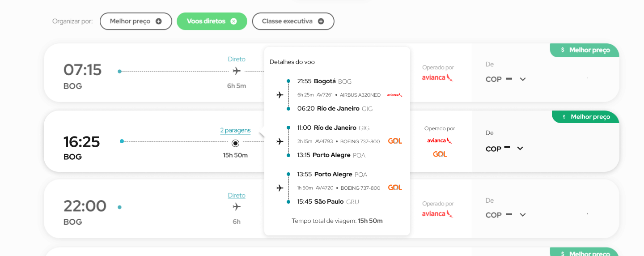Click the airplane icon beside Bogotá segment details
Image resolution: width=644 pixels, height=256 pixels.
[x=280, y=95]
